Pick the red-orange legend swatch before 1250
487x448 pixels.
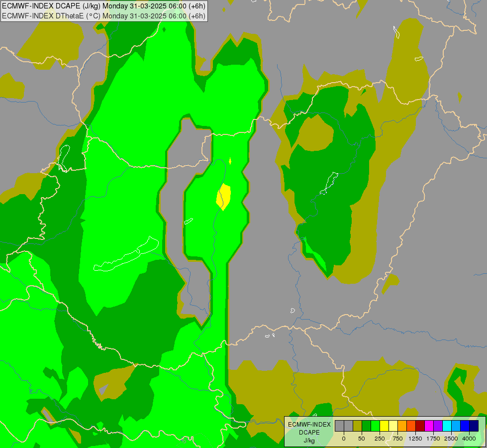(411, 426)
